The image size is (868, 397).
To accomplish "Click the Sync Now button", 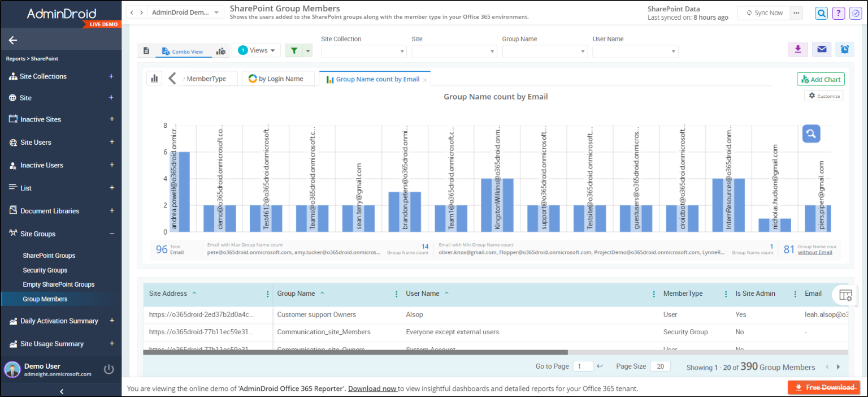I will coord(763,12).
